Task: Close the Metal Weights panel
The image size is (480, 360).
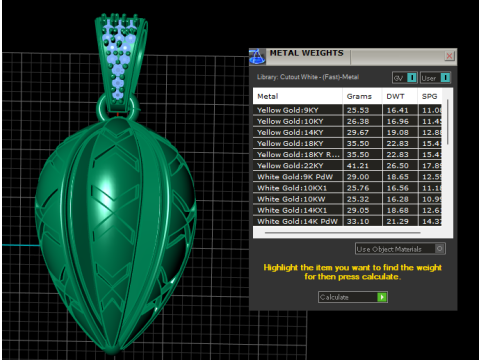Action: (449, 56)
